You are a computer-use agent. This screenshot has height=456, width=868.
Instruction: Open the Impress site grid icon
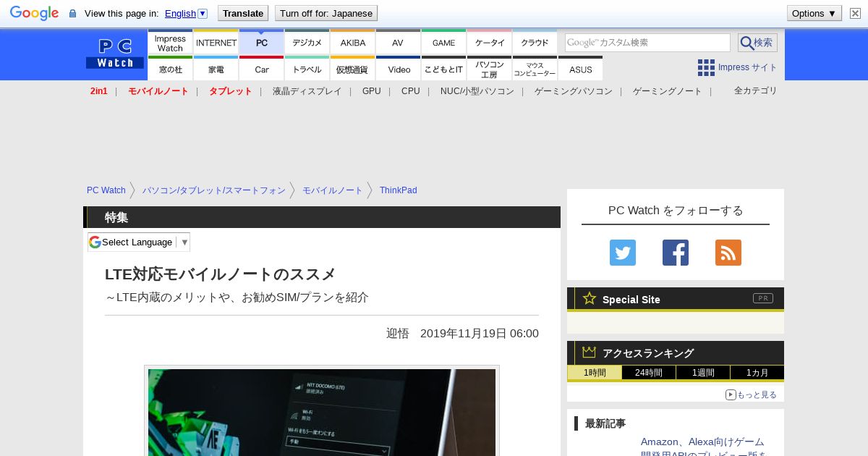pyautogui.click(x=706, y=67)
